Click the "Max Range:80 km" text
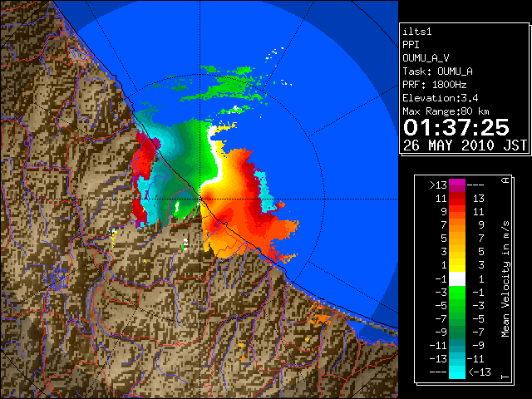 [x=446, y=111]
